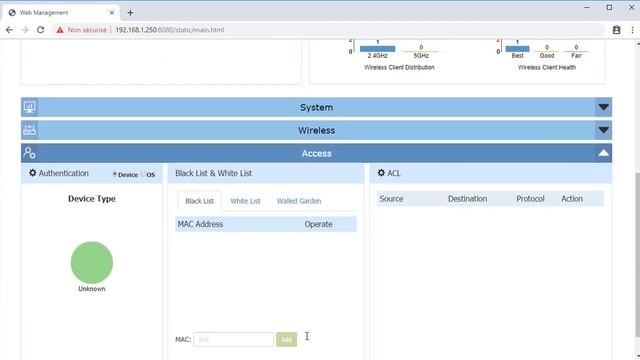Expand the Wireless section arrow
The width and height of the screenshot is (640, 360).
click(x=603, y=130)
